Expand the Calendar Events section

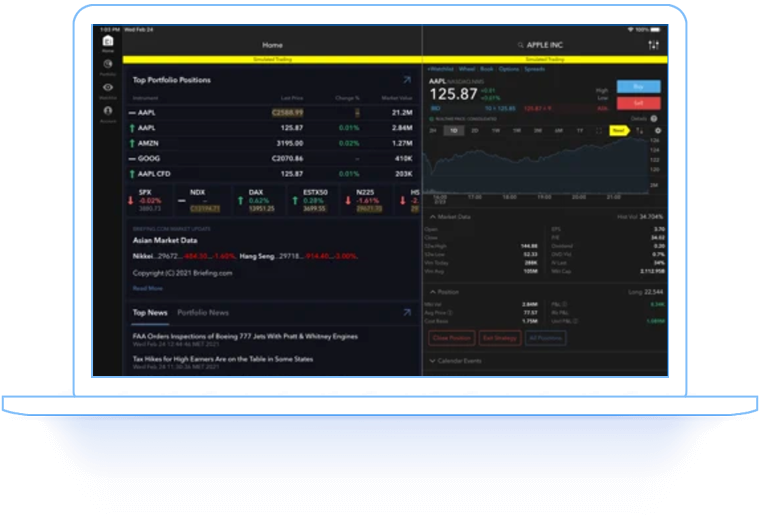point(456,361)
